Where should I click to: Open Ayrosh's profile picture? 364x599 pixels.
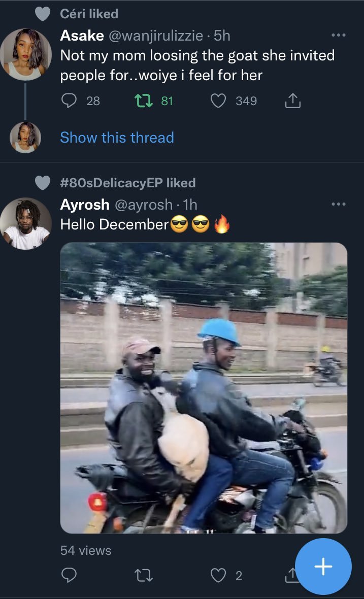(25, 223)
